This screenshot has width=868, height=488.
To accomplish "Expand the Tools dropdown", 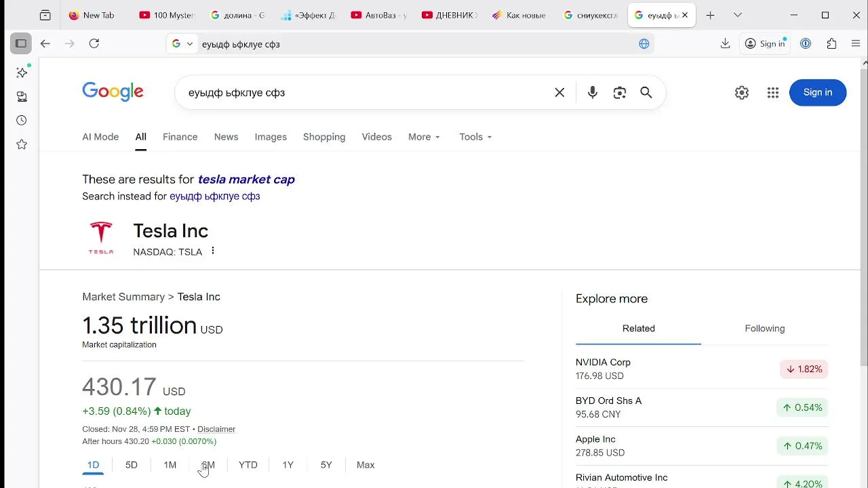I will (475, 137).
